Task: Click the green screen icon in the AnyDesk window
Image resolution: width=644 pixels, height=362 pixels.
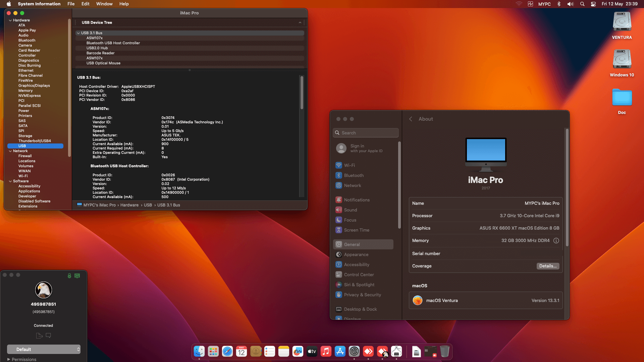Action: click(x=77, y=276)
